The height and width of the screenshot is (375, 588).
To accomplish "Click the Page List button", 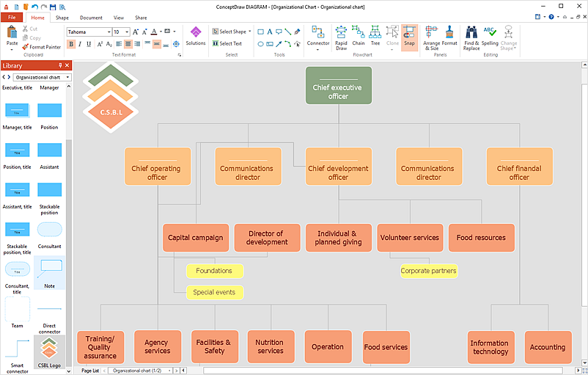I will click(90, 371).
